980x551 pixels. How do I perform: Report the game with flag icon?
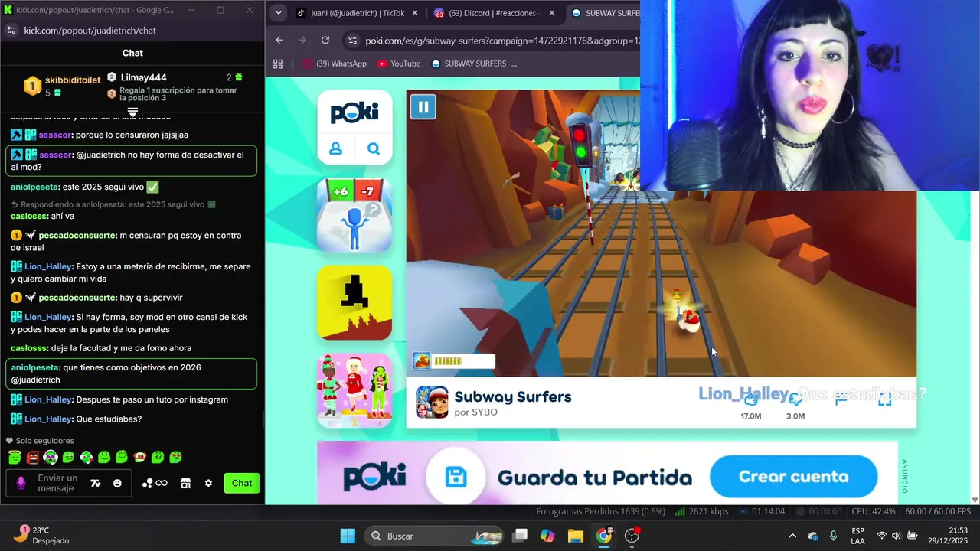pyautogui.click(x=841, y=399)
